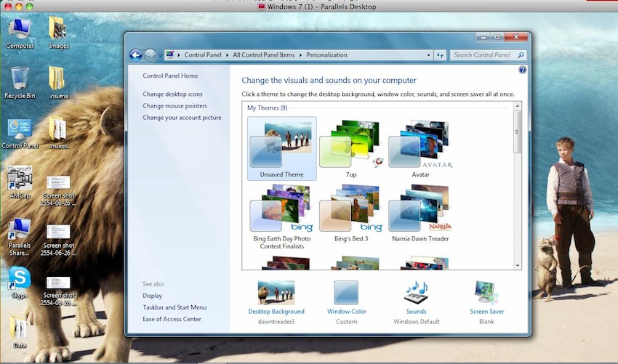Image resolution: width=618 pixels, height=364 pixels.
Task: Open Ease of Access Center link
Action: coord(172,320)
